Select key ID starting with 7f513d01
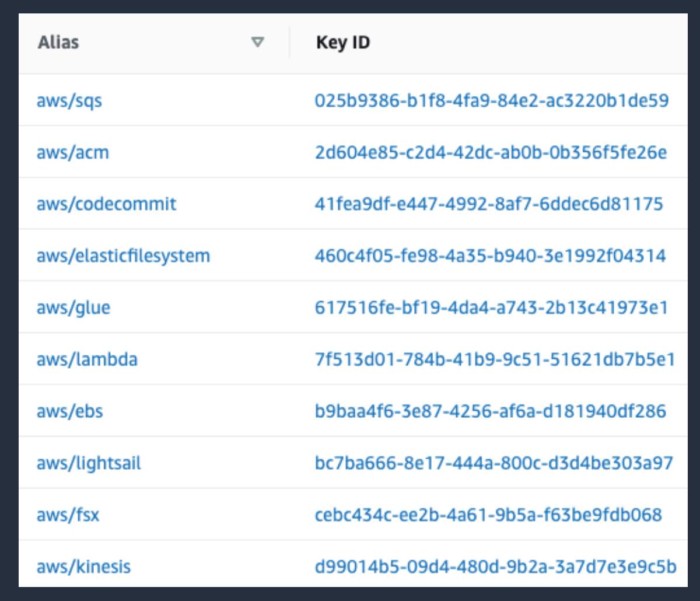The height and width of the screenshot is (601, 700). pyautogui.click(x=495, y=359)
